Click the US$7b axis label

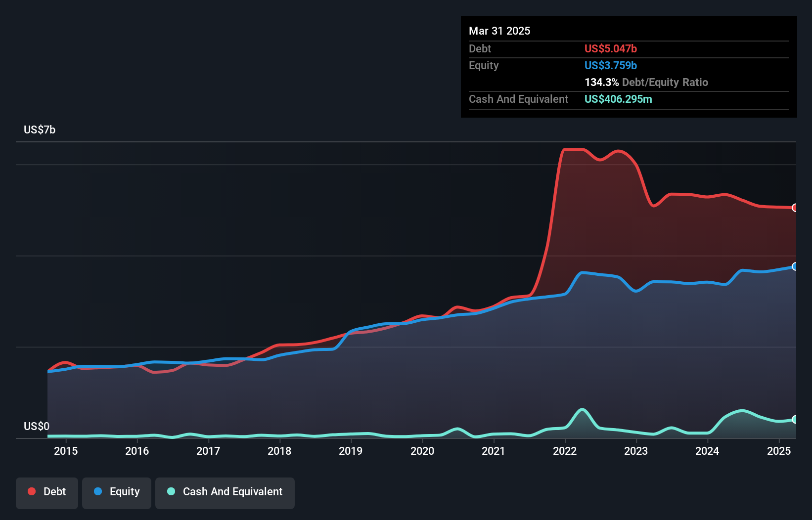pos(40,130)
